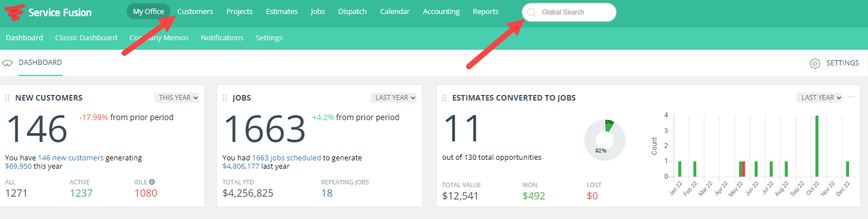Click the dashboard gauge icon beside DASHBOARD
Image resolution: width=868 pixels, height=219 pixels.
click(8, 63)
